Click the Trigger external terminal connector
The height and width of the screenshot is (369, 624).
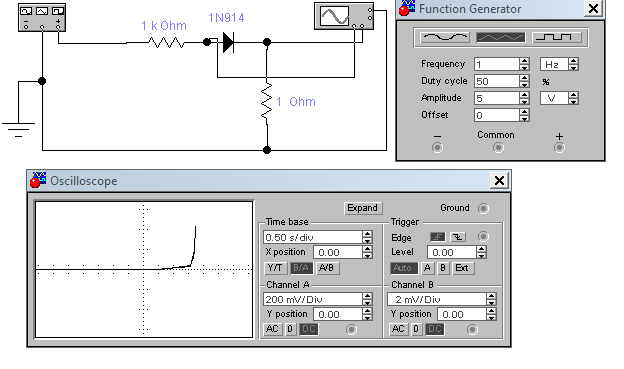click(x=483, y=237)
